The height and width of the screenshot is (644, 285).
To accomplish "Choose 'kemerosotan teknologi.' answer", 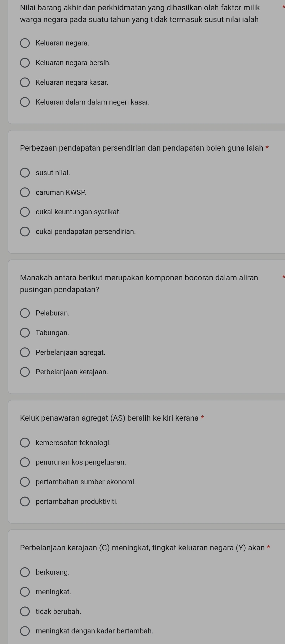I will pyautogui.click(x=25, y=443).
